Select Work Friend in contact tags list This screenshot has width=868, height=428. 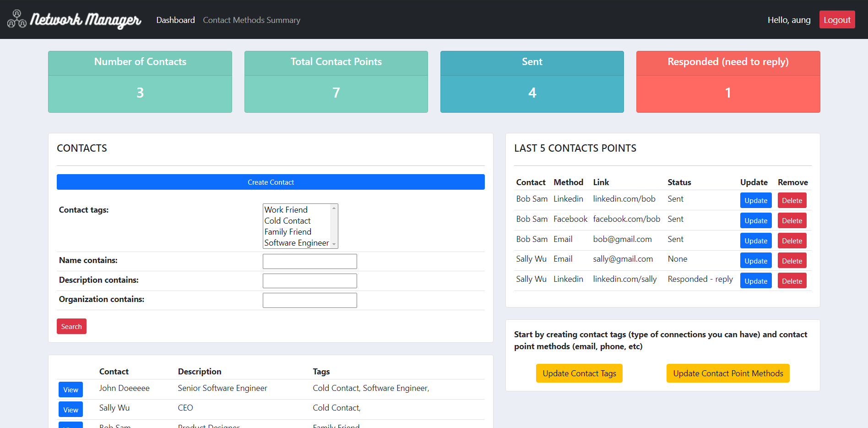coord(297,209)
